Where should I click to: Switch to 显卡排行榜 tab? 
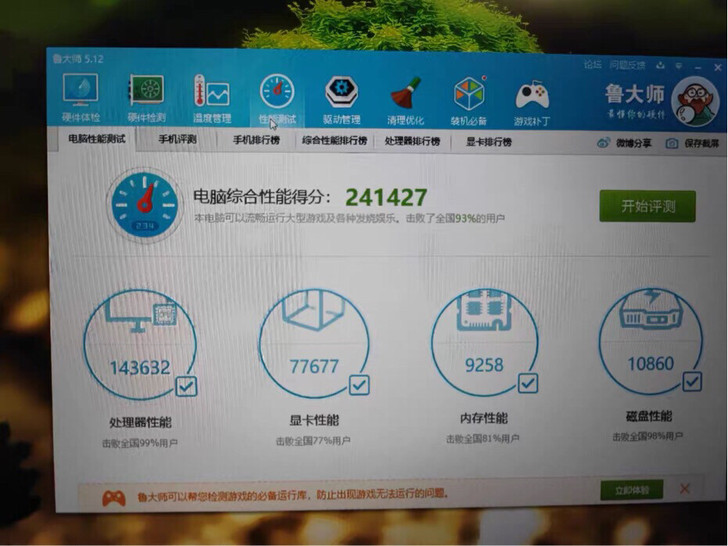[489, 142]
